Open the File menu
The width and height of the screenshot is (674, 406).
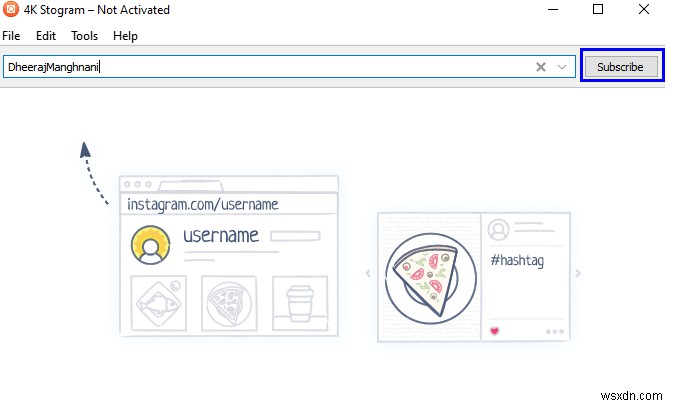pos(11,35)
